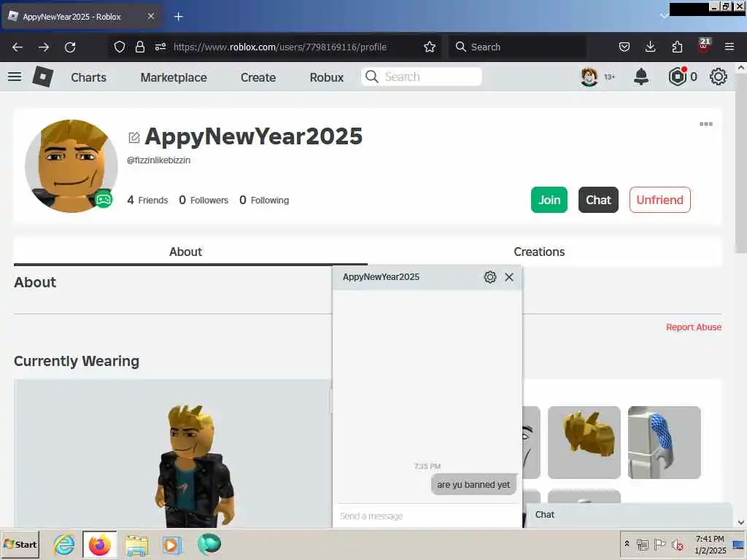Screen dimensions: 747x560
Task: Open Create in the Roblox navbar
Action: 258,77
